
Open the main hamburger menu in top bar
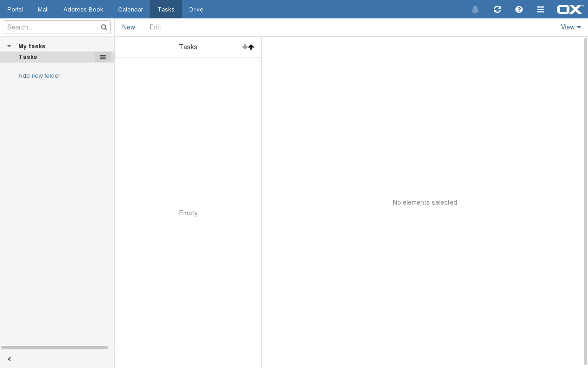[541, 9]
